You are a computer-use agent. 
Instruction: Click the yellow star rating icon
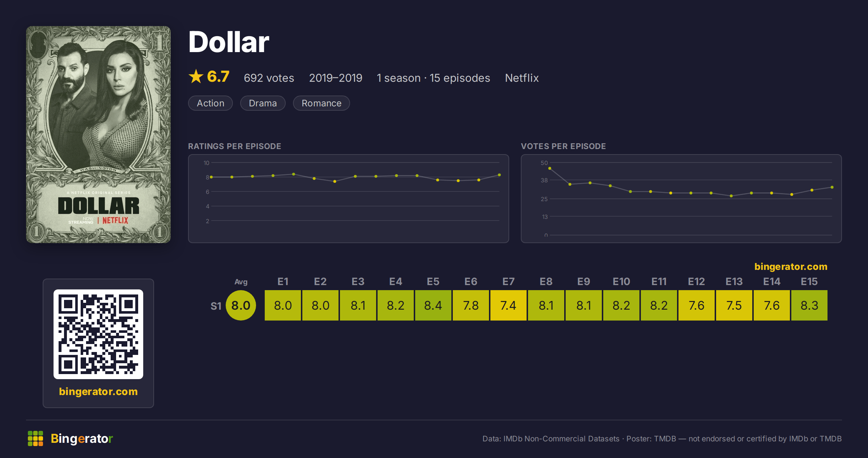tap(196, 76)
